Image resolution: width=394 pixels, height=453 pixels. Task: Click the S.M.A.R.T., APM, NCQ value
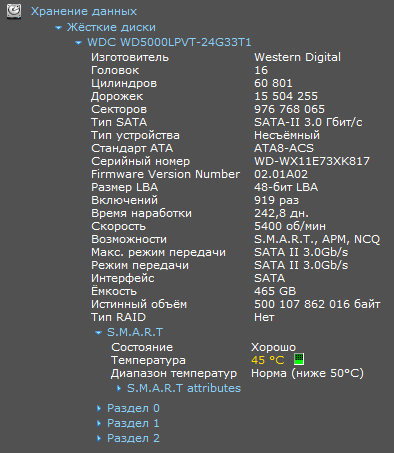pyautogui.click(x=317, y=239)
